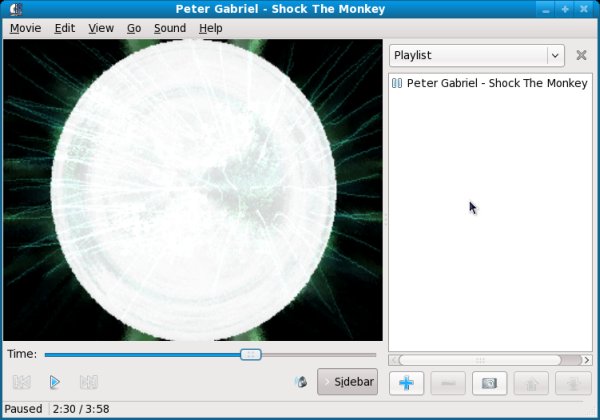Image resolution: width=600 pixels, height=420 pixels.
Task: Open the Playlist dropdown
Action: click(x=477, y=55)
